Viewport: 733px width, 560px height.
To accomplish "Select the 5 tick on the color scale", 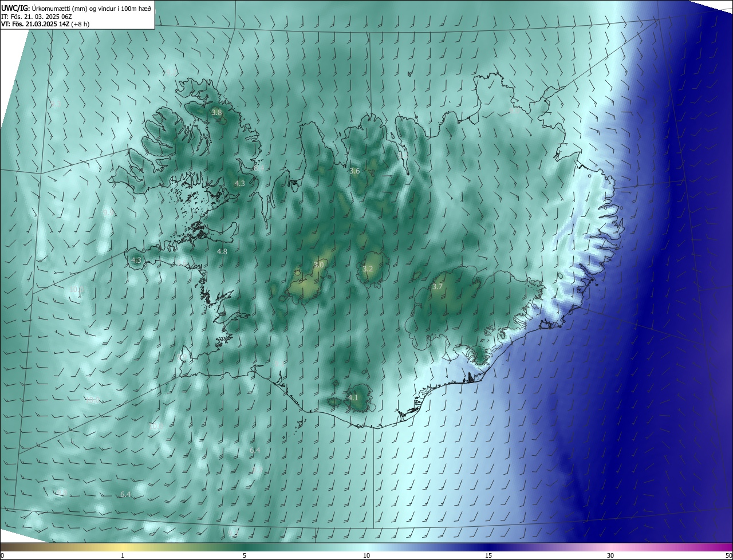I will pos(245,555).
